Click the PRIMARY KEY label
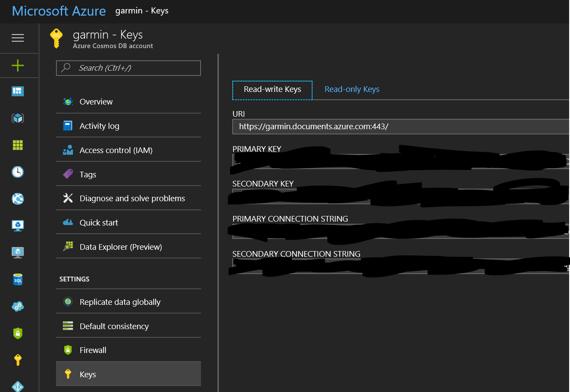570x392 pixels. (x=257, y=149)
